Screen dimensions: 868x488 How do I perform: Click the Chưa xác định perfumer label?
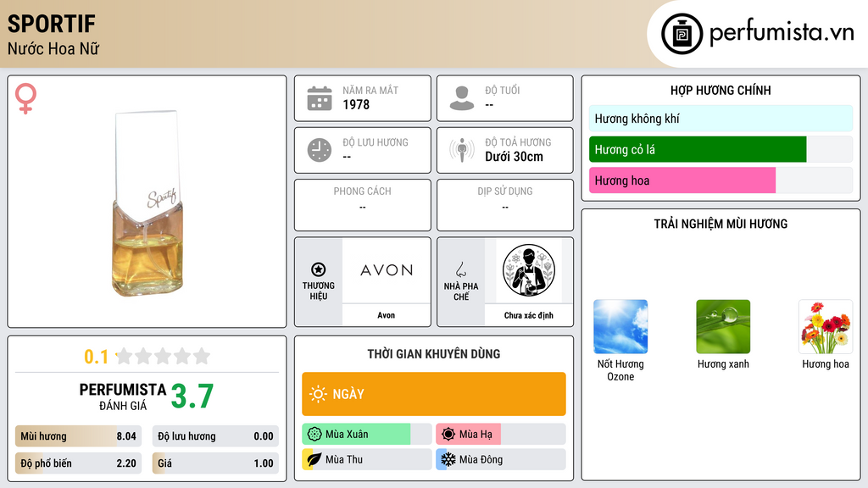529,315
